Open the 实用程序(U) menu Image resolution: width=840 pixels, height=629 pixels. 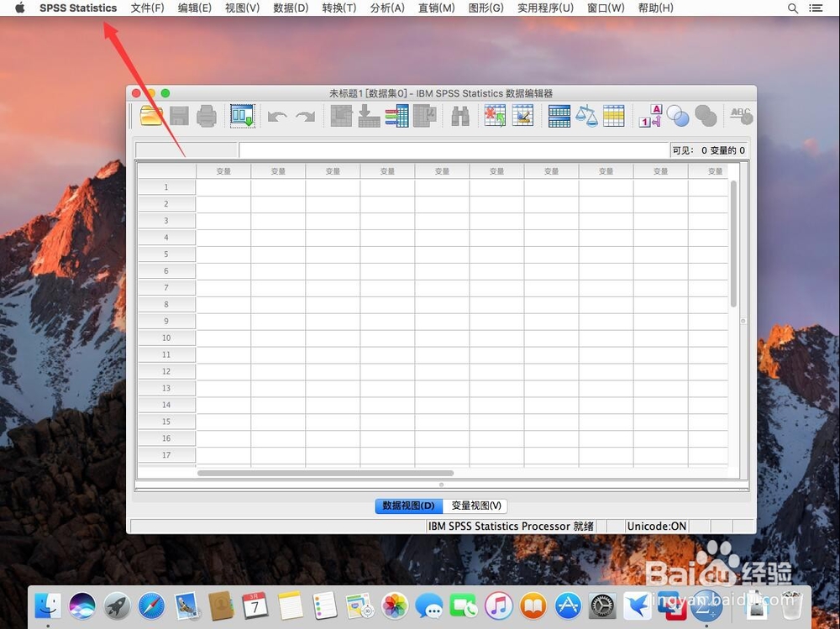pos(545,8)
